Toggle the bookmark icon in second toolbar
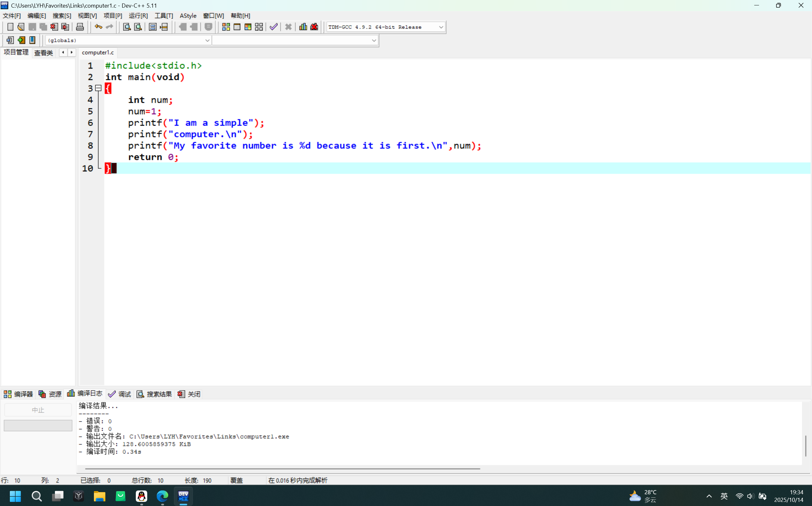 (x=32, y=40)
